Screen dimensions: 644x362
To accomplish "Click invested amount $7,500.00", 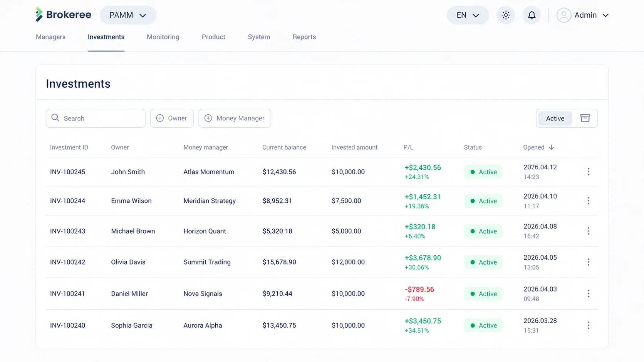I will [x=346, y=201].
